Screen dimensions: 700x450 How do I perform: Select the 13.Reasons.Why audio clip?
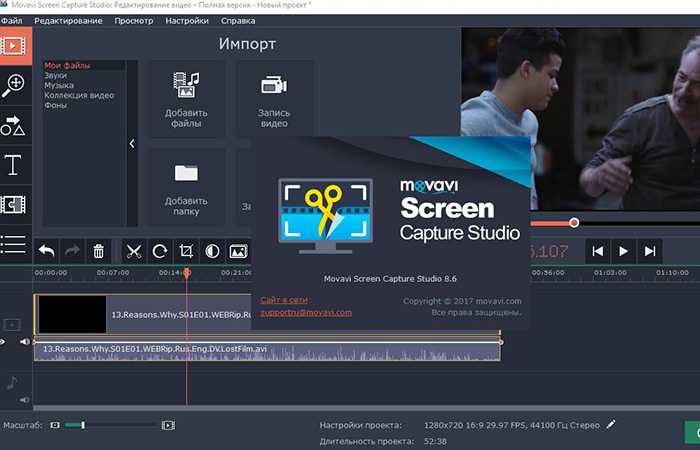pos(267,351)
